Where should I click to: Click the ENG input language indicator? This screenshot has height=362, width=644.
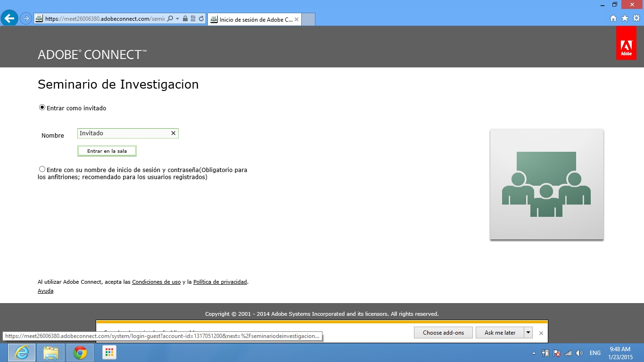[x=595, y=353]
